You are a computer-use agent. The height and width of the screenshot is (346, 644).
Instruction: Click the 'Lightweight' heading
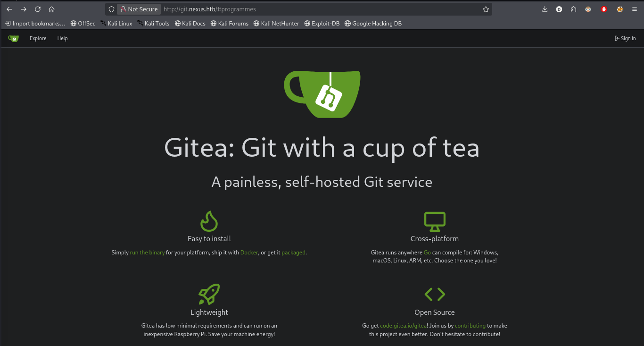[209, 312]
